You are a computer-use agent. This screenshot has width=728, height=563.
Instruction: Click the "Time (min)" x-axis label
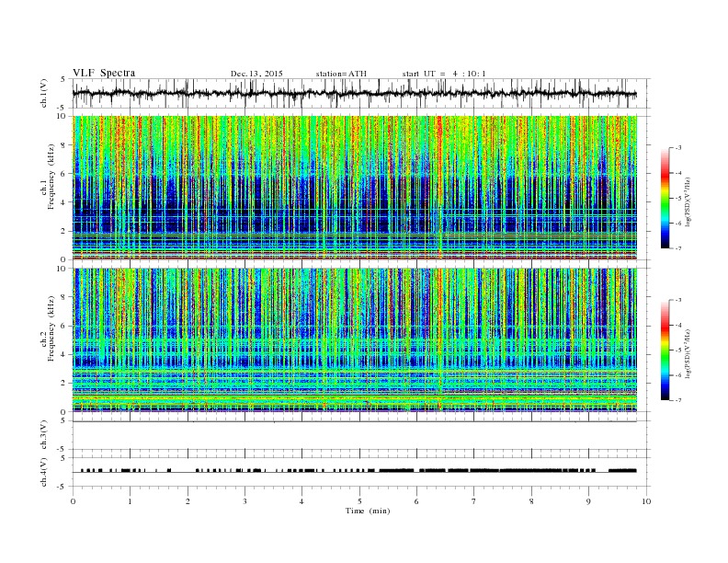pos(368,511)
